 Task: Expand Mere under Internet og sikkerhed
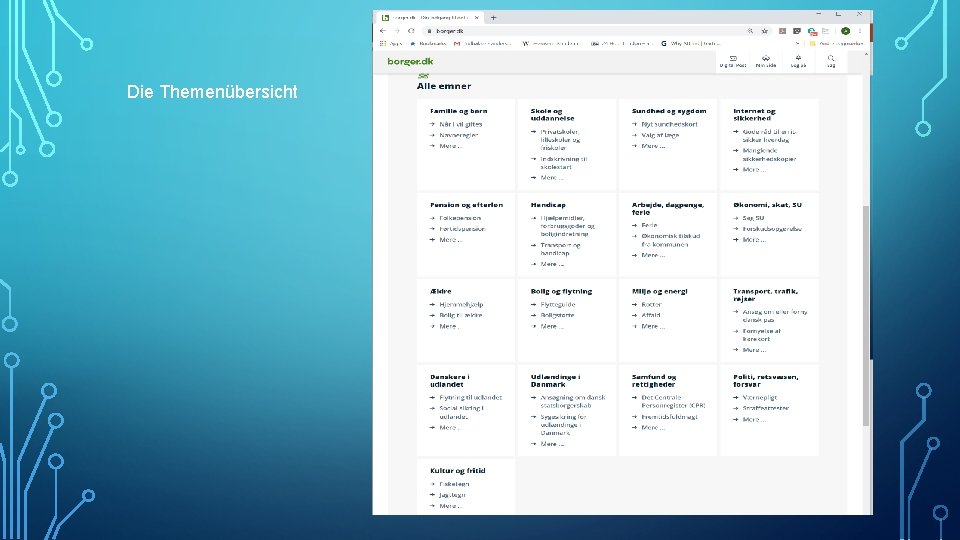click(x=754, y=170)
